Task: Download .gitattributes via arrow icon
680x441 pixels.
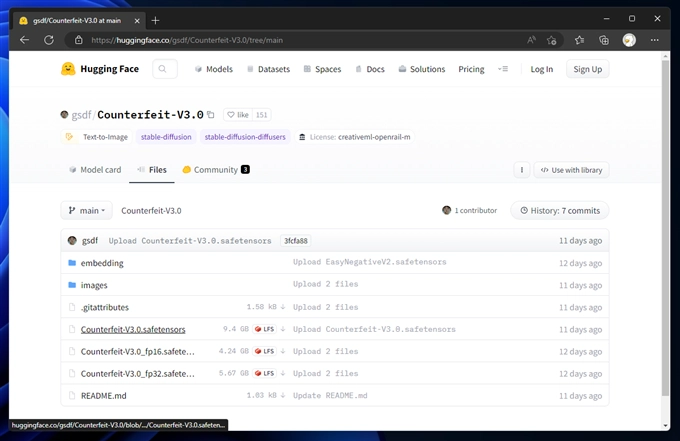Action: (283, 307)
